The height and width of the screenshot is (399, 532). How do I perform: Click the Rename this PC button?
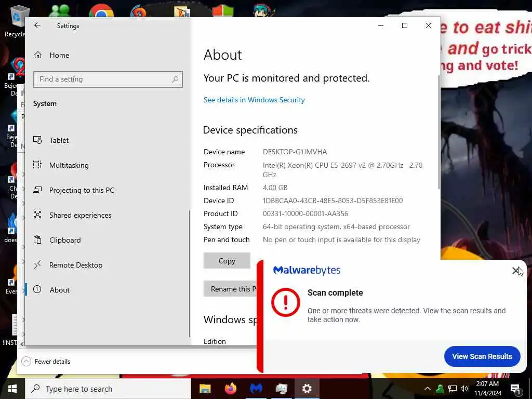click(230, 289)
